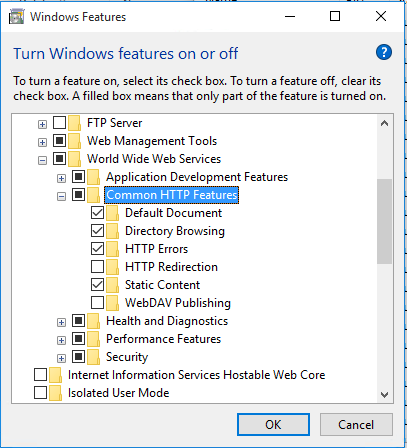Select the Common HTTP Features label
This screenshot has width=407, height=448.
[172, 195]
